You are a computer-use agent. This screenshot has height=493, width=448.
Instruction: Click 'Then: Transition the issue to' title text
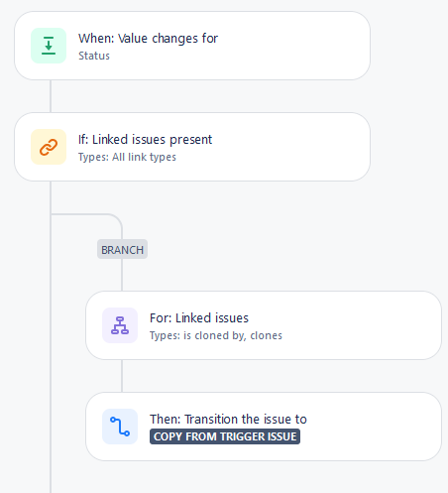point(228,420)
